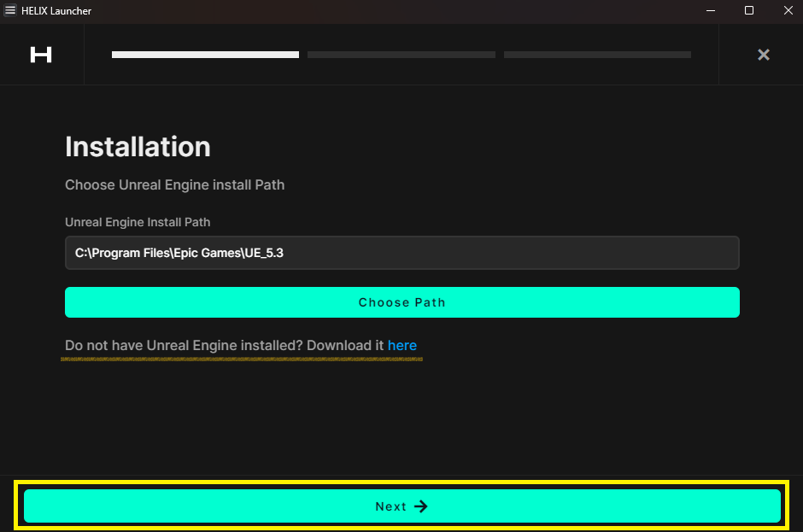The image size is (803, 532).
Task: Click the empty title bar area
Action: [384, 10]
